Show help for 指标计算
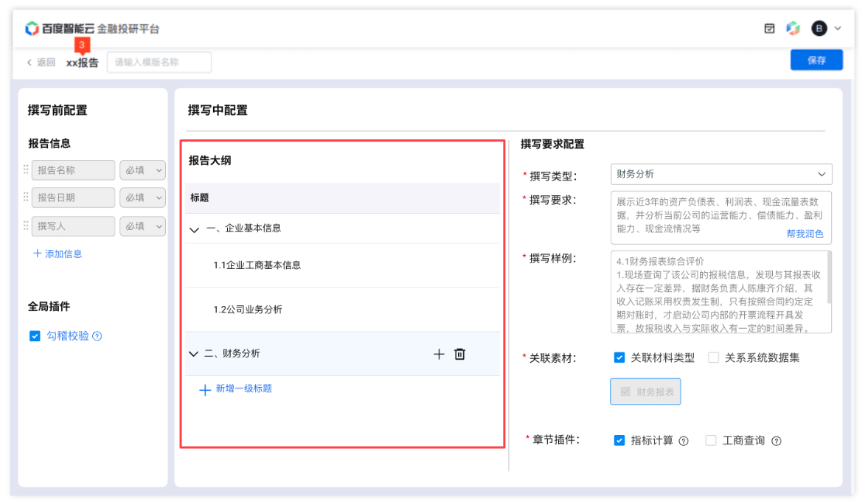Viewport: 868px width, 502px height. point(684,441)
